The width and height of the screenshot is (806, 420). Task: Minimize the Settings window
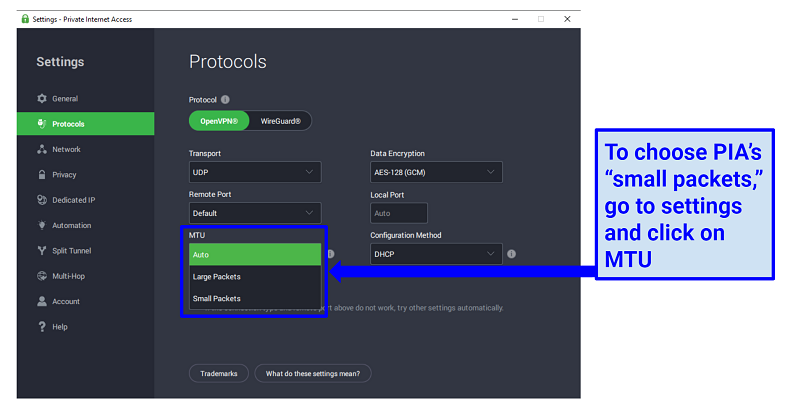(x=515, y=19)
